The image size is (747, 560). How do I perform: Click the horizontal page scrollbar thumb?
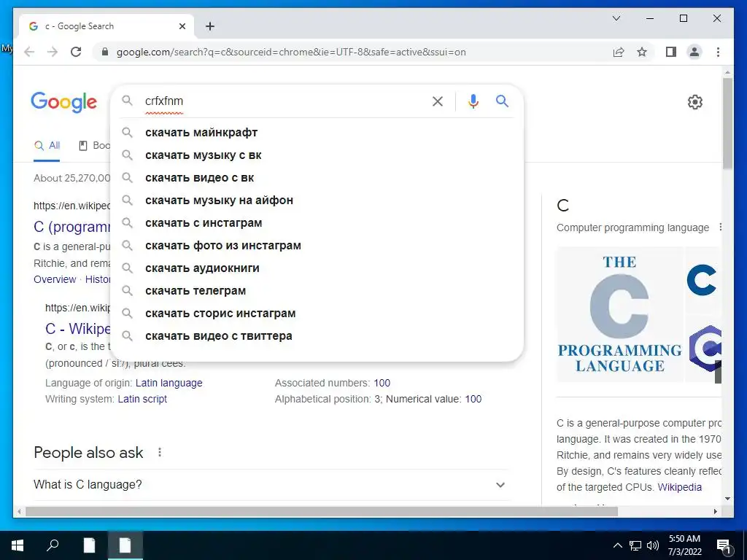pyautogui.click(x=322, y=511)
